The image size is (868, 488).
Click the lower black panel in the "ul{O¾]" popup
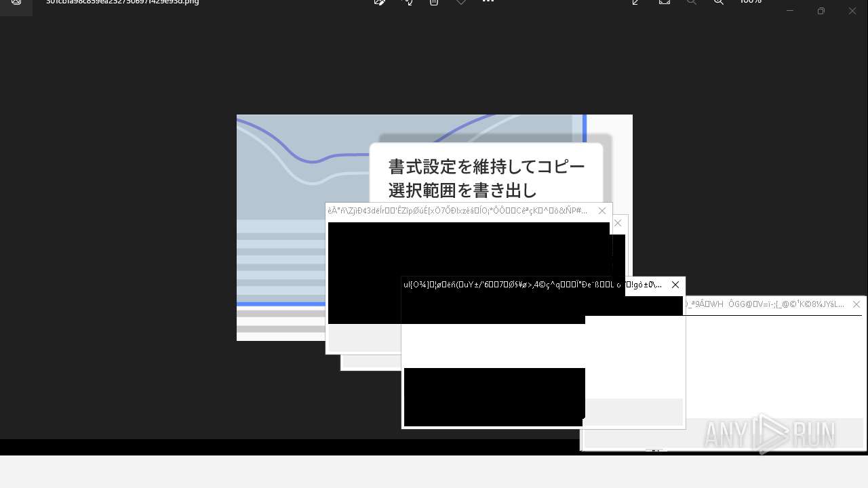[x=494, y=397]
